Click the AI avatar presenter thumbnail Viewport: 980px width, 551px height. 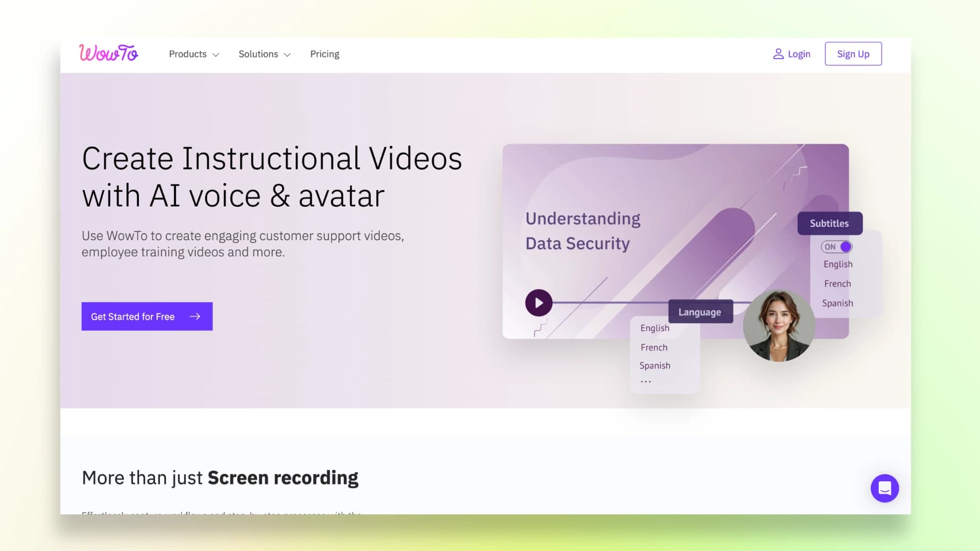click(x=779, y=326)
